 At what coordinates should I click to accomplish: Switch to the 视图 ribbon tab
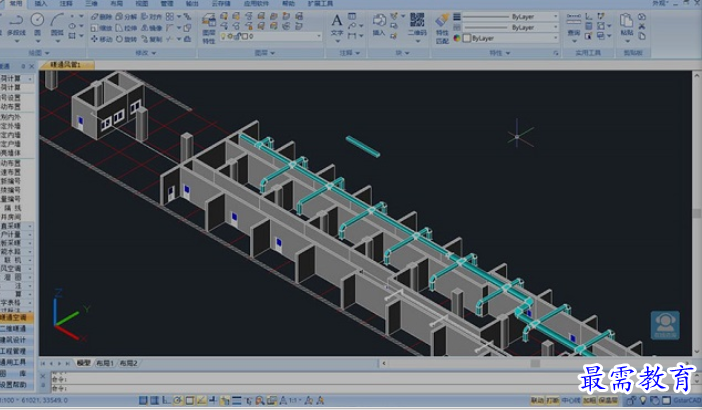pos(142,4)
